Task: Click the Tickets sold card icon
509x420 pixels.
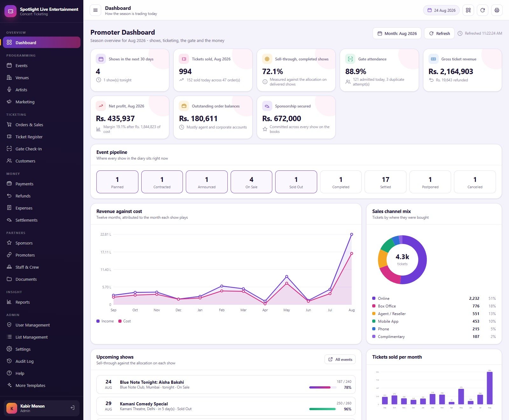Action: [184, 59]
